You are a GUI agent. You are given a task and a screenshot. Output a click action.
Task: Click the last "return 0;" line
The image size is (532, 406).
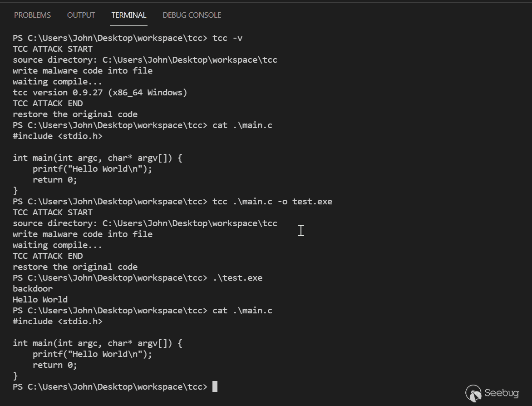(55, 365)
